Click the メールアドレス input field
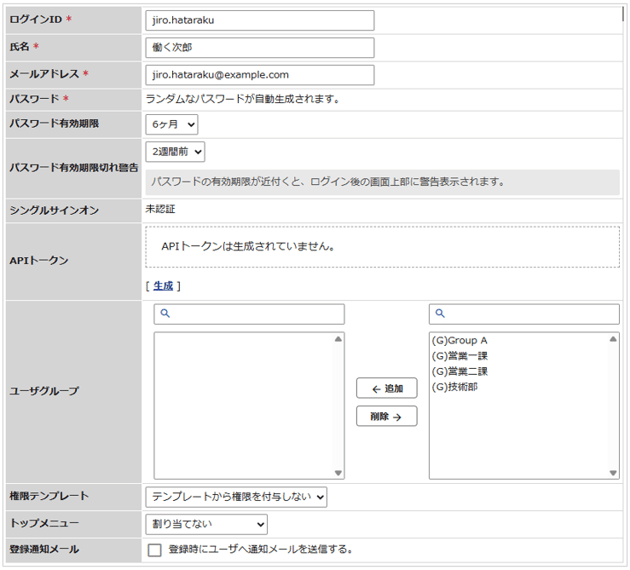The width and height of the screenshot is (630, 570). click(x=260, y=75)
